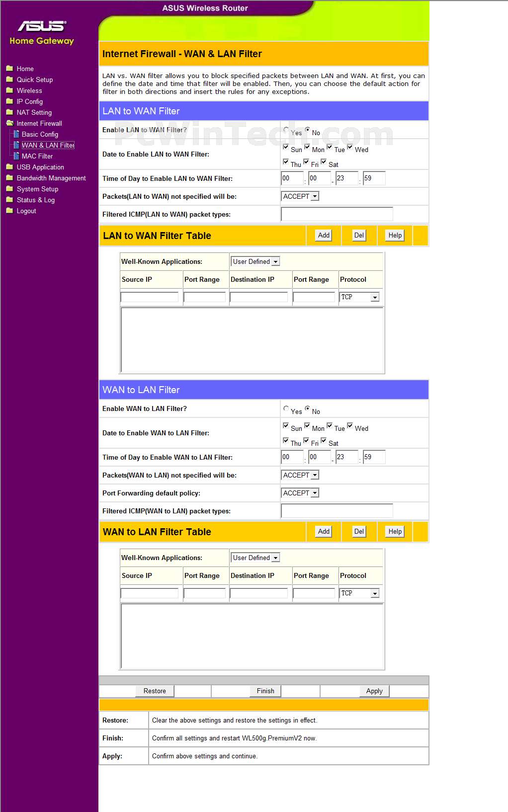Click Filtered ICMP(LAN to WAN) packet types field
The image size is (508, 812).
tap(337, 214)
